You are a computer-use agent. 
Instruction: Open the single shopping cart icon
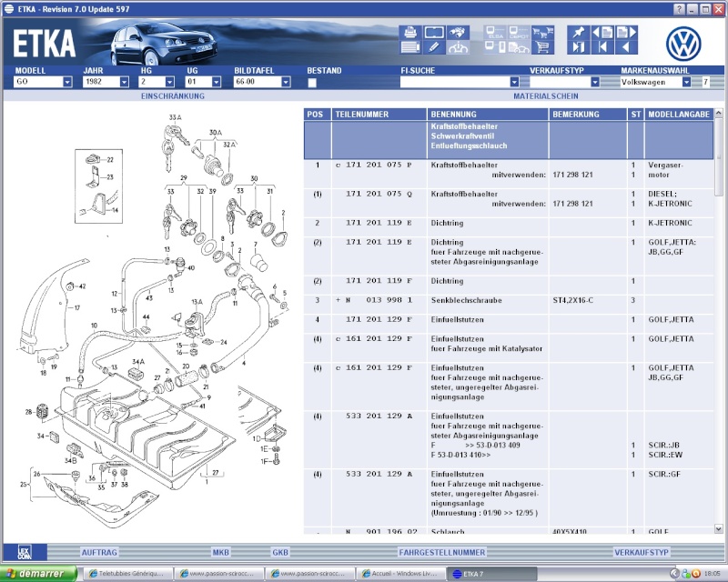point(542,47)
